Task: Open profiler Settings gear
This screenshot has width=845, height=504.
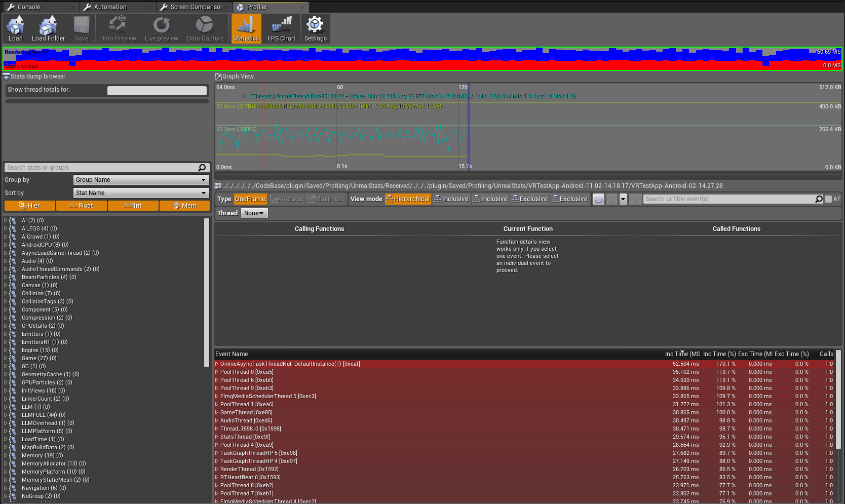Action: coord(315,28)
